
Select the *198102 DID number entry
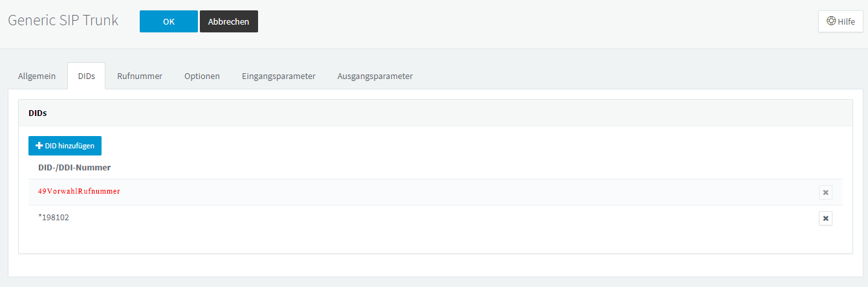coord(54,218)
